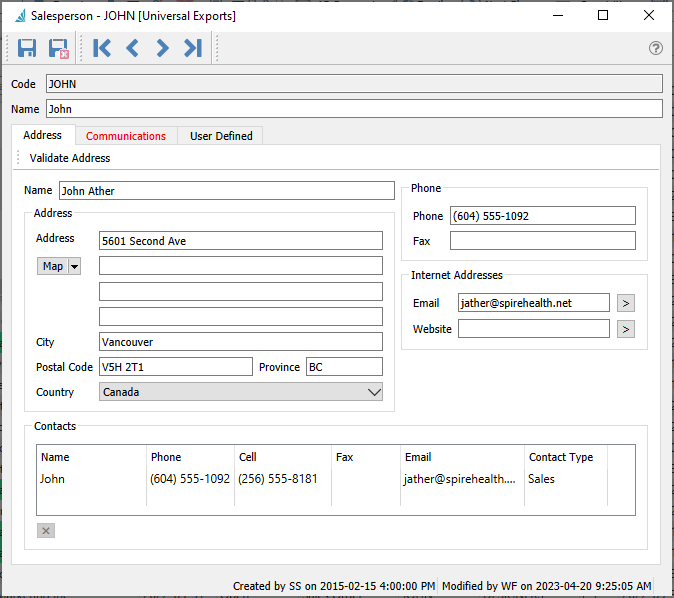
Task: Click the Save and Close icon
Action: coord(58,48)
